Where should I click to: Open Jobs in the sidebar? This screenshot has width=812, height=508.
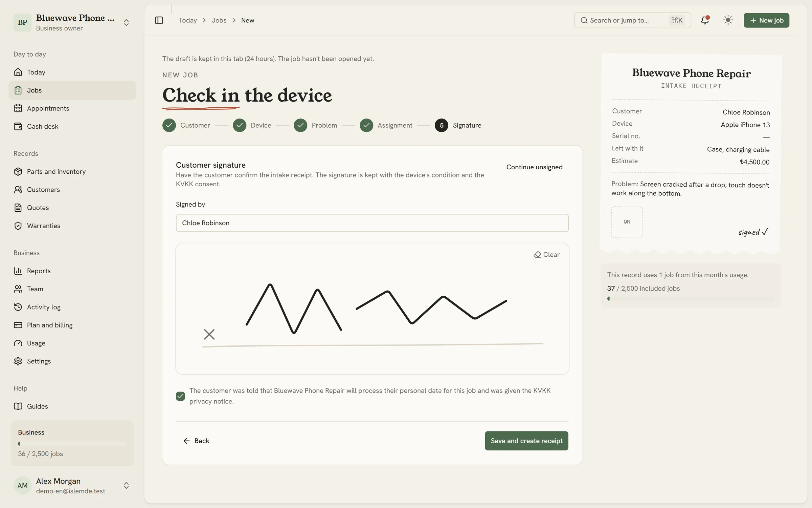[x=72, y=90]
